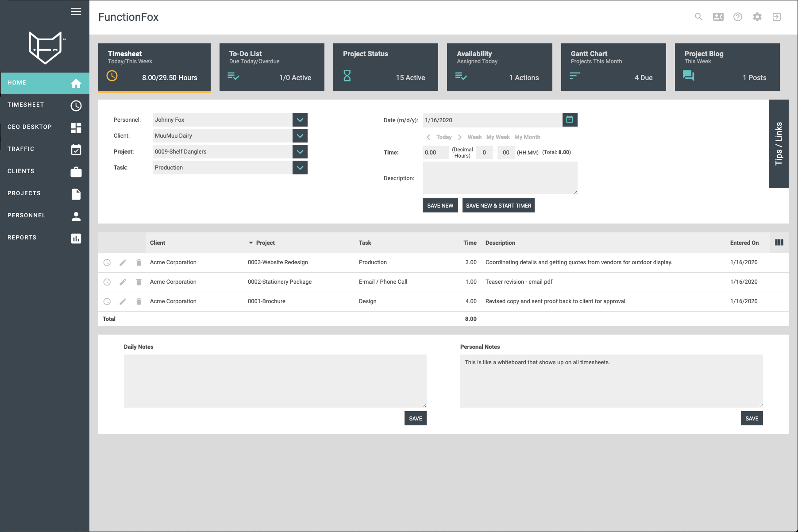Open the Personnel dropdown arrow
This screenshot has height=532, width=798.
(x=300, y=120)
